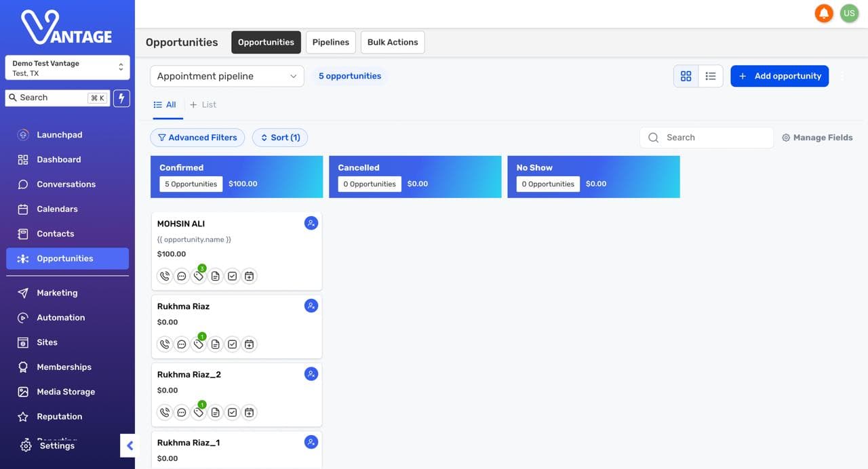Open the task checkmark icon on MOHSIN ALI card
The height and width of the screenshot is (469, 868).
[233, 276]
